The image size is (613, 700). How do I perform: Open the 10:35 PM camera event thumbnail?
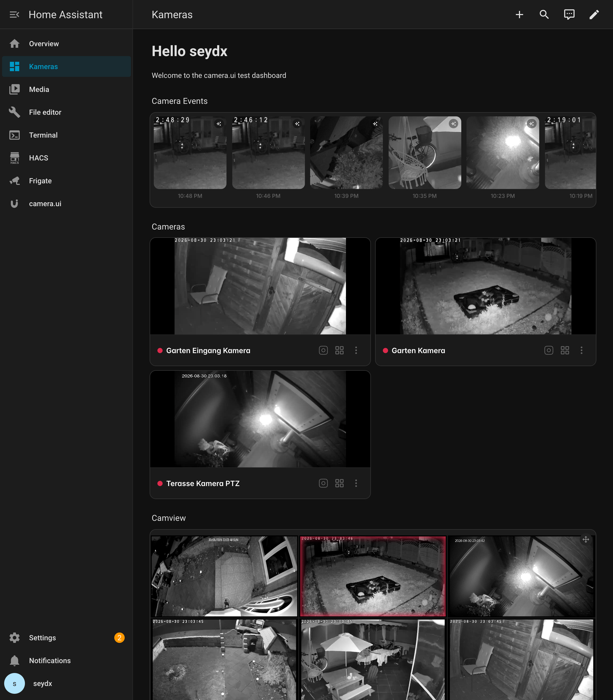(424, 153)
